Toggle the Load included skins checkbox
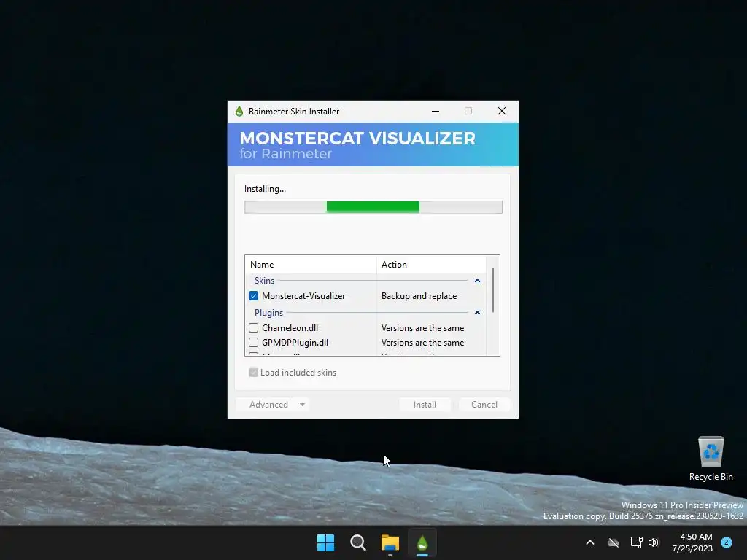747x560 pixels. 253,373
